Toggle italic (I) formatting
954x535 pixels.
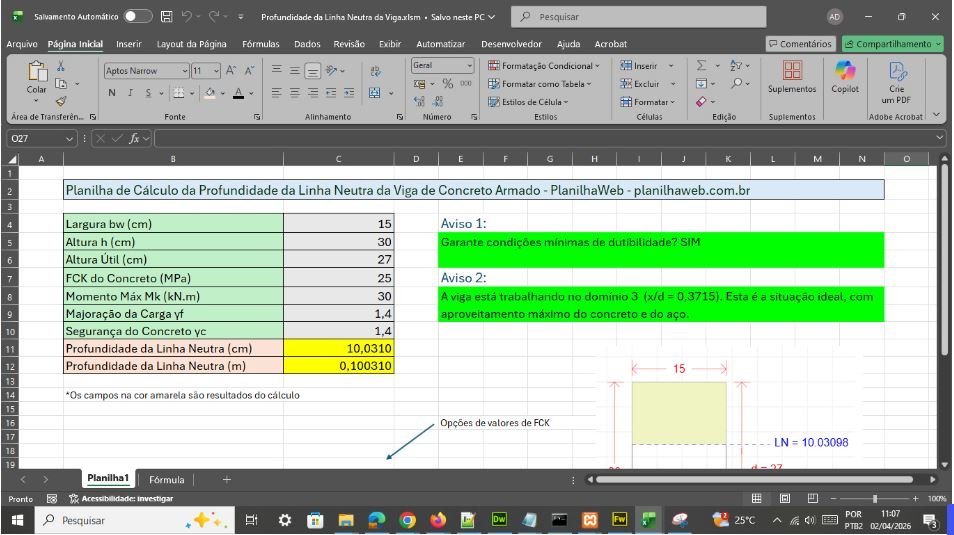coord(129,93)
